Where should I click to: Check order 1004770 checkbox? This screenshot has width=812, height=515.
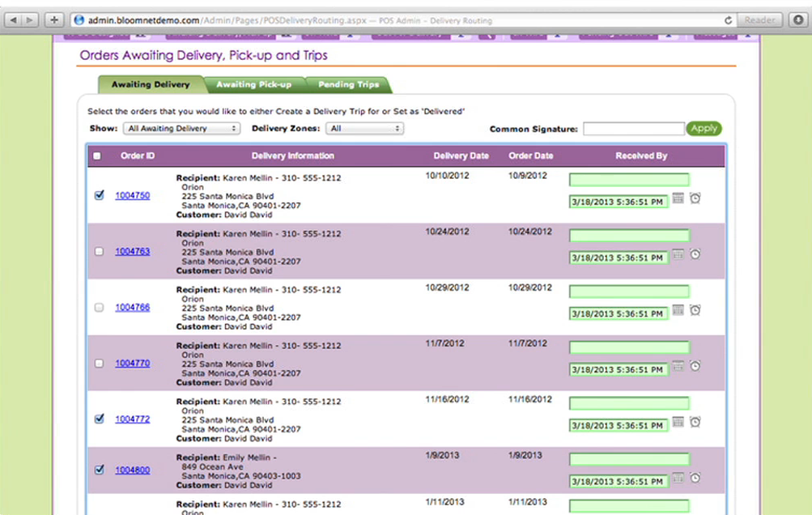[99, 364]
